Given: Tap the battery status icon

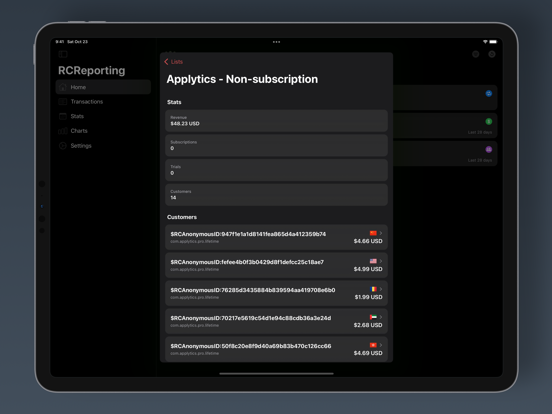Looking at the screenshot, I should [493, 42].
